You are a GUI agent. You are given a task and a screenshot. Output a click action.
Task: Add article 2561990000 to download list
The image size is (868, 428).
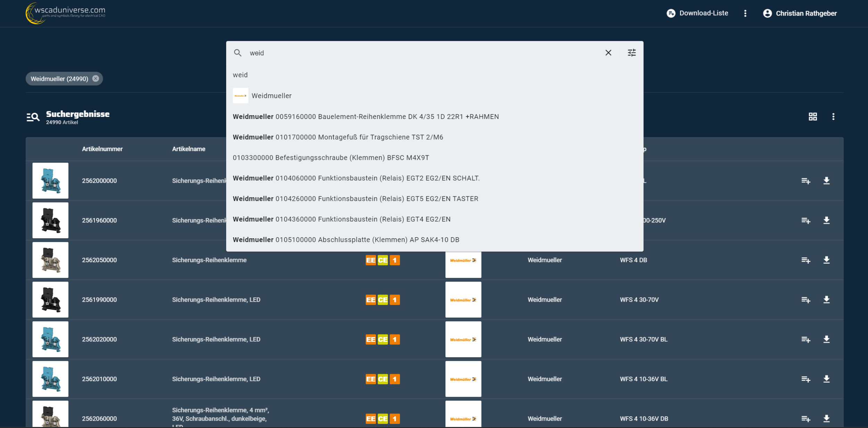(806, 300)
